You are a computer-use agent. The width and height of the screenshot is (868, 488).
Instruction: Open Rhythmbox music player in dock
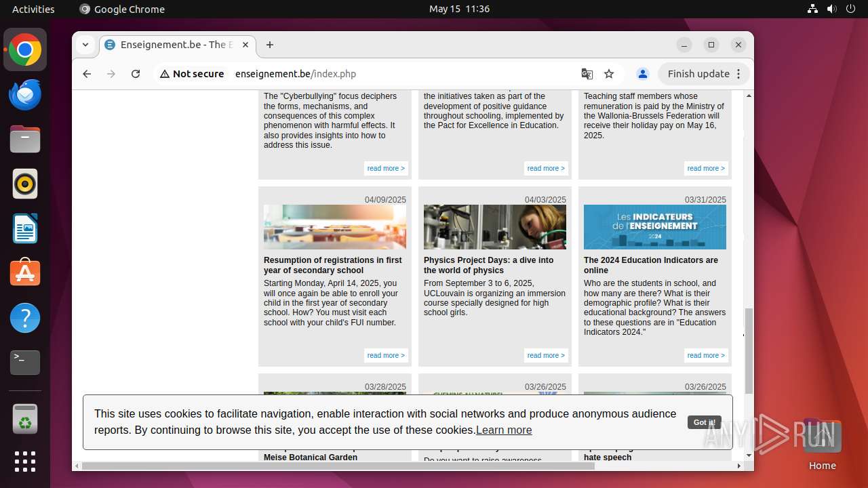25,184
